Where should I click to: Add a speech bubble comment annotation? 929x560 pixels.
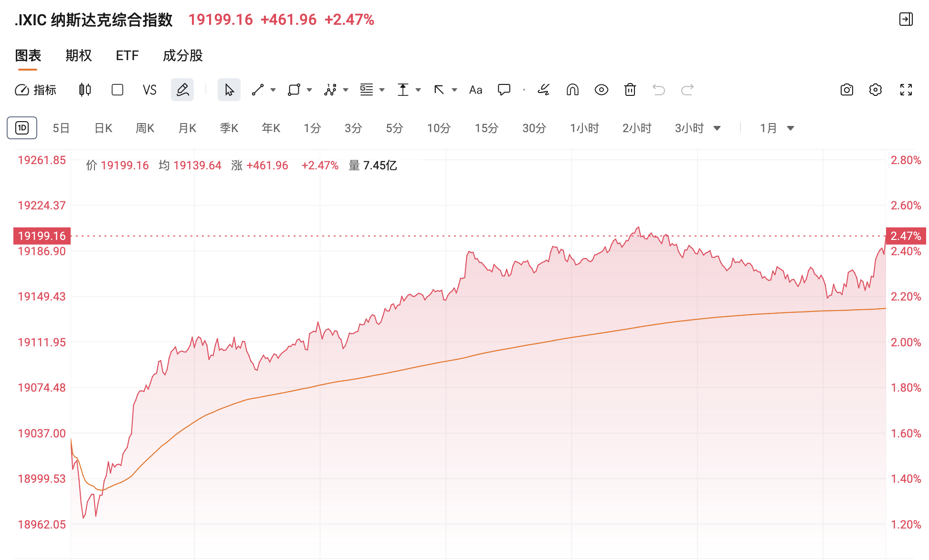[x=504, y=90]
